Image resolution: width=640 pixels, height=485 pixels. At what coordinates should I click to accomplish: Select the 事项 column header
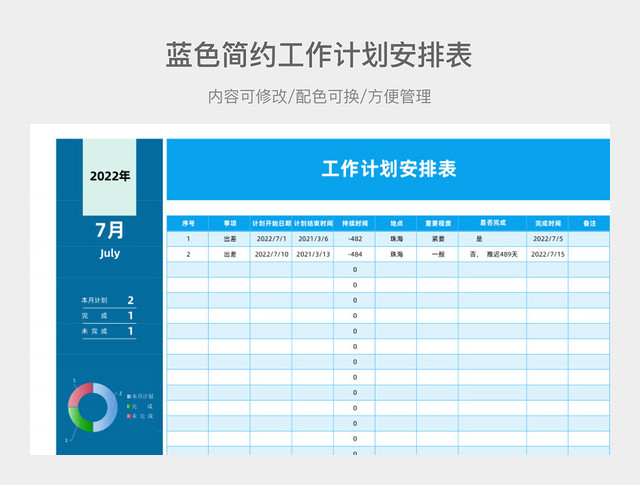(x=230, y=223)
